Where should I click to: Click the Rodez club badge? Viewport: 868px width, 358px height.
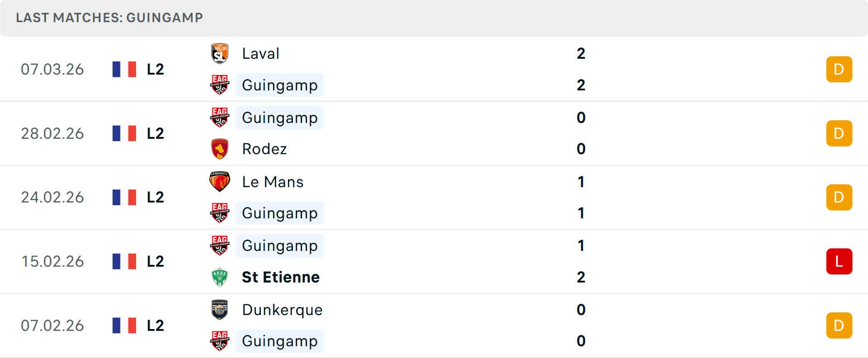pos(220,148)
